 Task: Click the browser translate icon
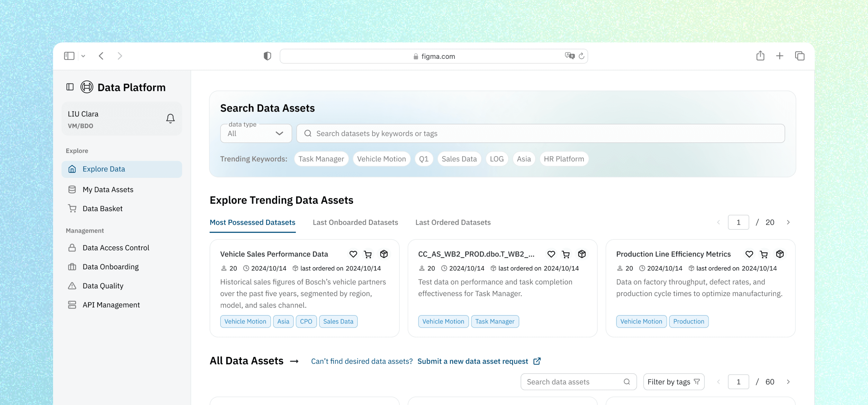pos(569,56)
